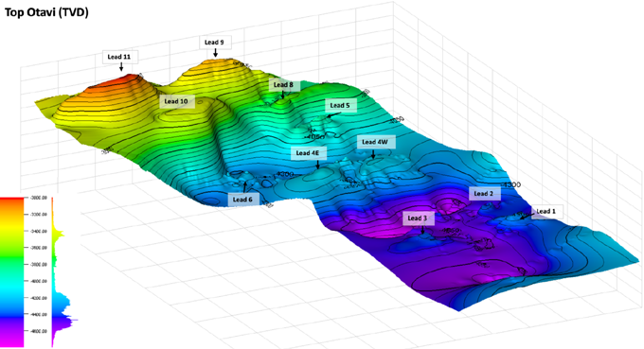Click the Lead 5 annotation
This screenshot has width=644, height=349.
(341, 105)
